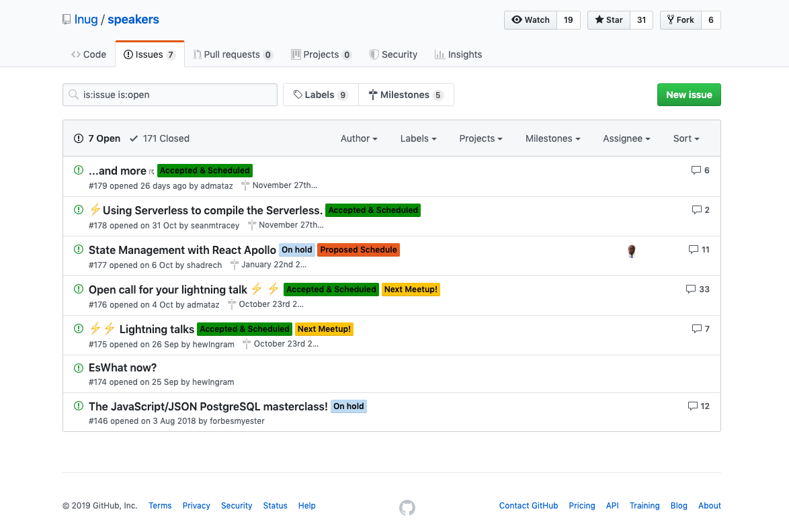Open the Milestones 5 button

coord(406,95)
